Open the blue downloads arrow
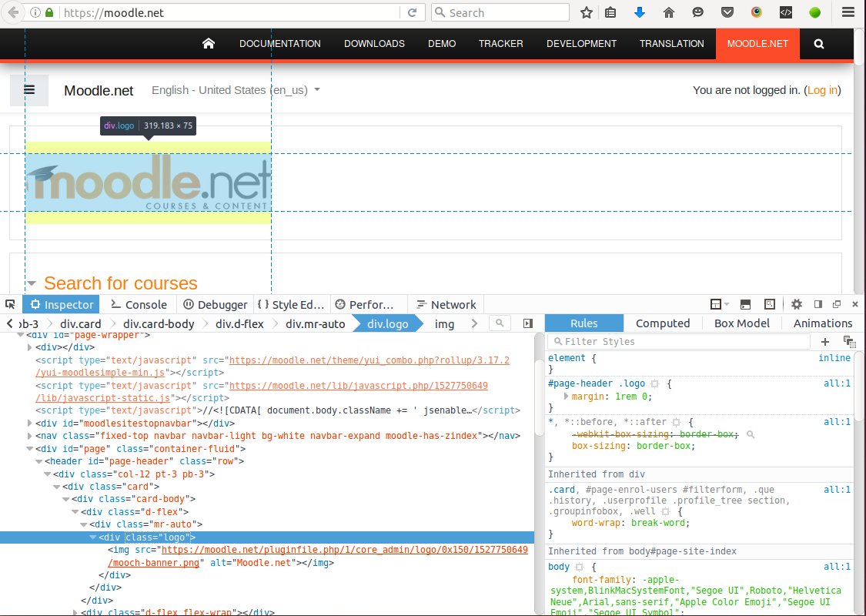Screen dimensions: 866x616 [x=640, y=13]
